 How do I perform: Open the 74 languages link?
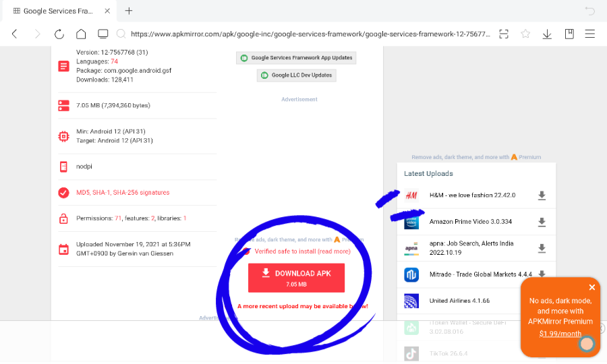click(114, 61)
